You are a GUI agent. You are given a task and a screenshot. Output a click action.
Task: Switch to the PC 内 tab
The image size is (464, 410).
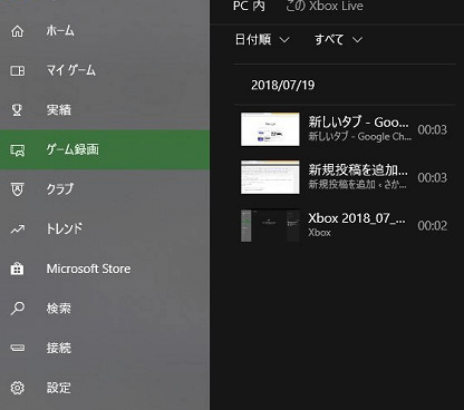coord(249,6)
